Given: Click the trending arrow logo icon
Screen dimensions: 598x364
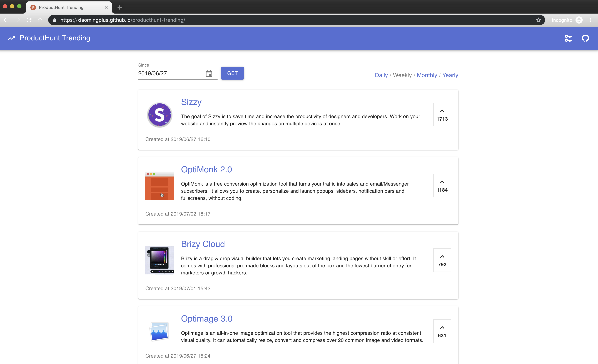Looking at the screenshot, I should (x=11, y=38).
